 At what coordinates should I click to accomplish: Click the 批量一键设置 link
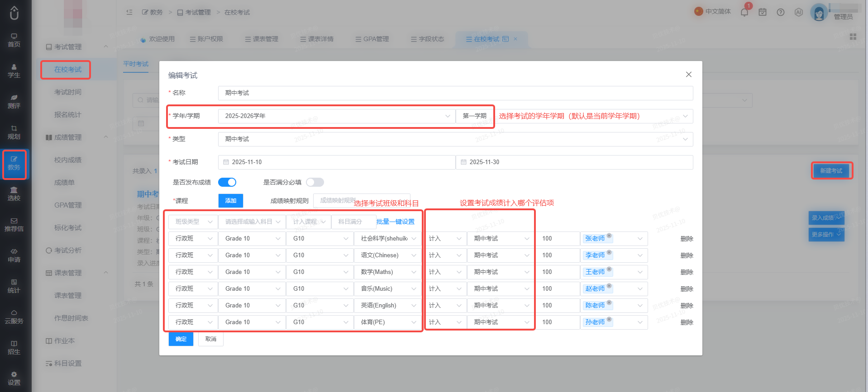(x=395, y=222)
